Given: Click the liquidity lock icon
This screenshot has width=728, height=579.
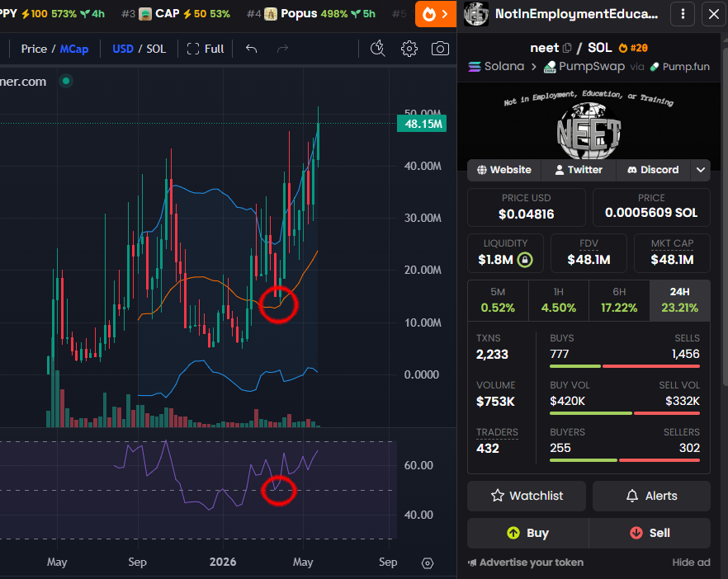Looking at the screenshot, I should point(525,259).
